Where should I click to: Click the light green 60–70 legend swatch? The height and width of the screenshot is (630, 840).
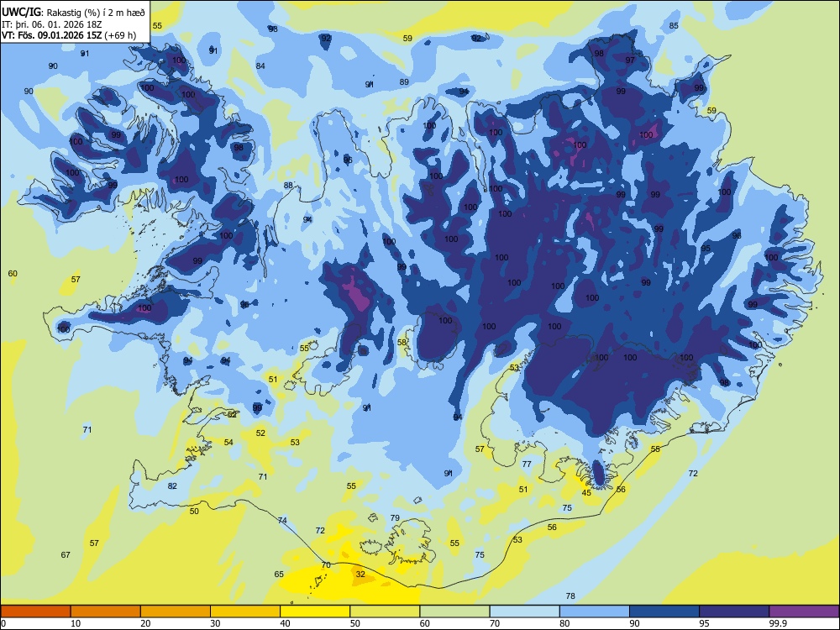pyautogui.click(x=454, y=612)
